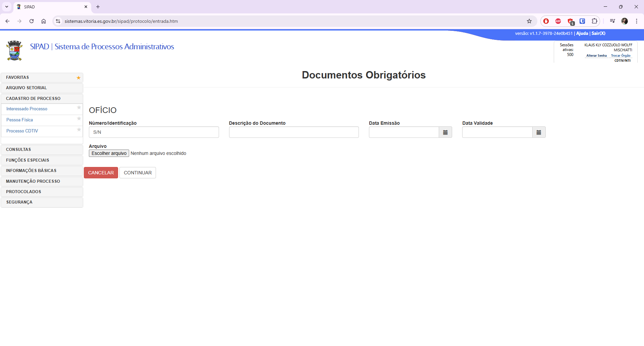This screenshot has height=346, width=644.
Task: Click the Vitória coat of arms logo
Action: click(x=14, y=51)
